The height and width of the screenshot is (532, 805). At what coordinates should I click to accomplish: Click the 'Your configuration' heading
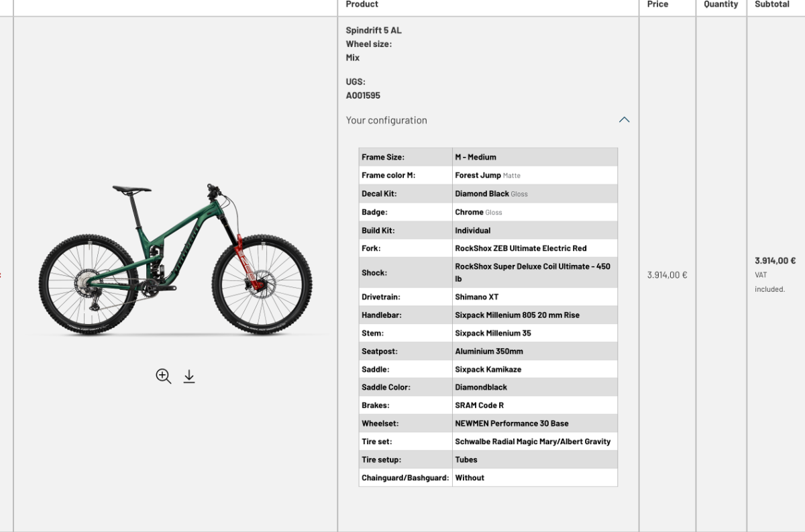[x=386, y=120]
